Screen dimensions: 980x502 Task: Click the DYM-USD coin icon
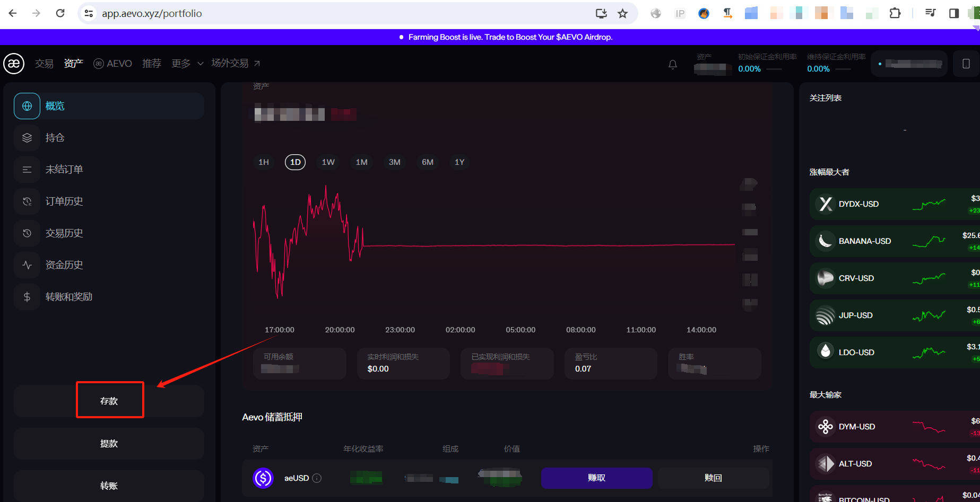pyautogui.click(x=826, y=427)
